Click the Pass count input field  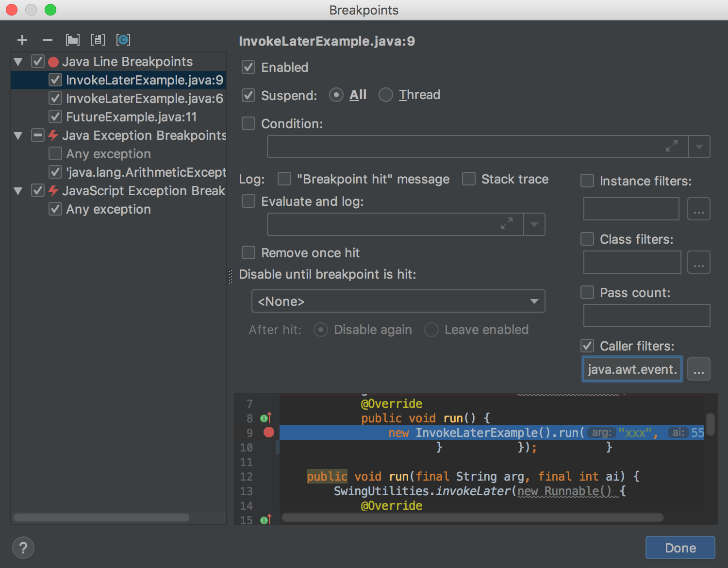pos(647,316)
